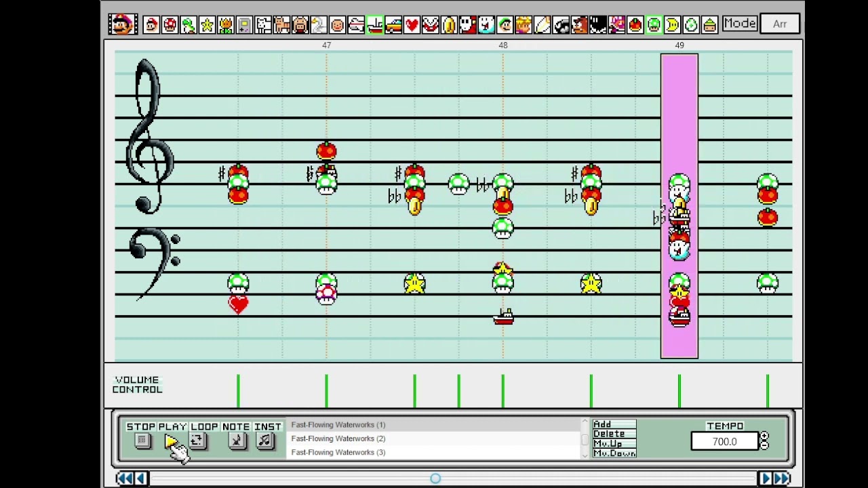
Task: Select the Dog instrument icon
Action: [263, 25]
